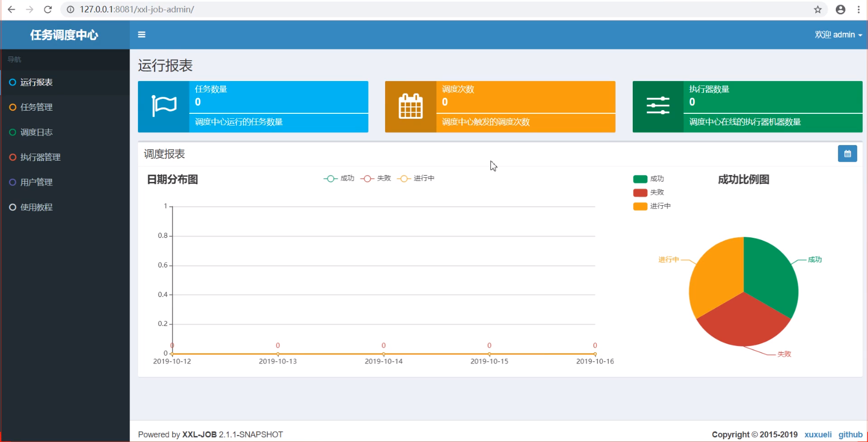The image size is (868, 442).
Task: Expand the 欢迎 admin user dropdown
Action: (838, 34)
